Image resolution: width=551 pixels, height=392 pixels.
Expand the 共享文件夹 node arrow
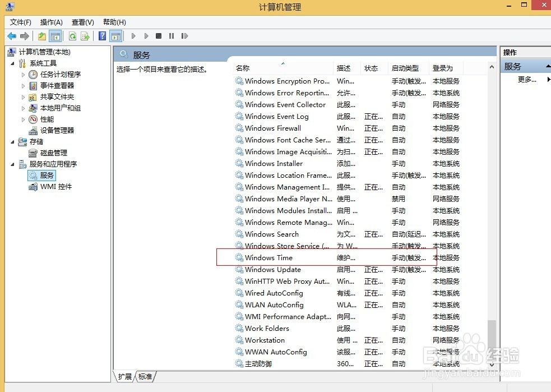coord(23,97)
